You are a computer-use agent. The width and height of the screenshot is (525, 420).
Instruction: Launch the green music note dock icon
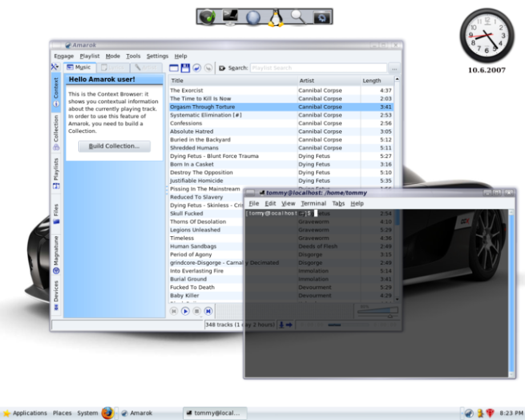click(207, 17)
